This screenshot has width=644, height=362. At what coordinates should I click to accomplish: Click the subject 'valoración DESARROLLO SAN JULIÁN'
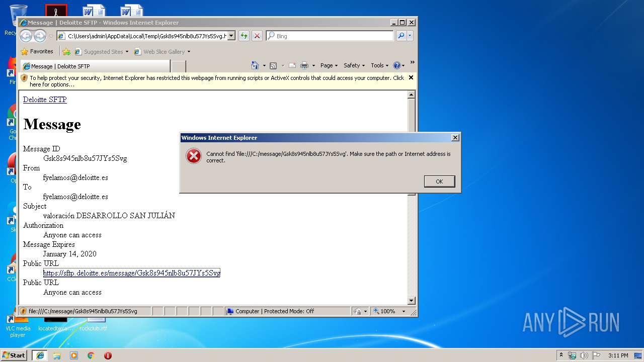coord(109,216)
